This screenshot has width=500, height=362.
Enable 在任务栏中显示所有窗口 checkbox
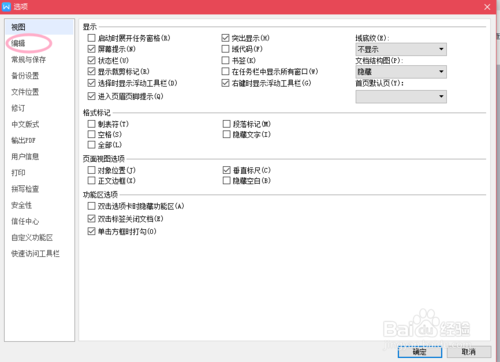click(226, 71)
